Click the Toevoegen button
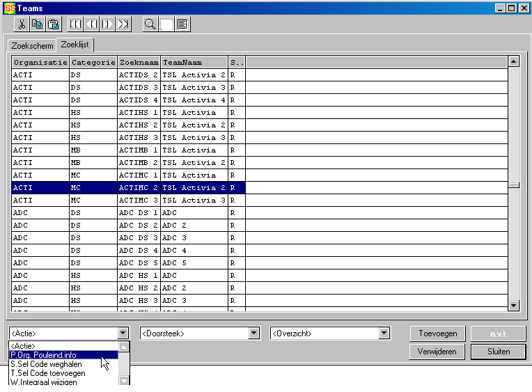This screenshot has height=392, width=532. click(438, 334)
